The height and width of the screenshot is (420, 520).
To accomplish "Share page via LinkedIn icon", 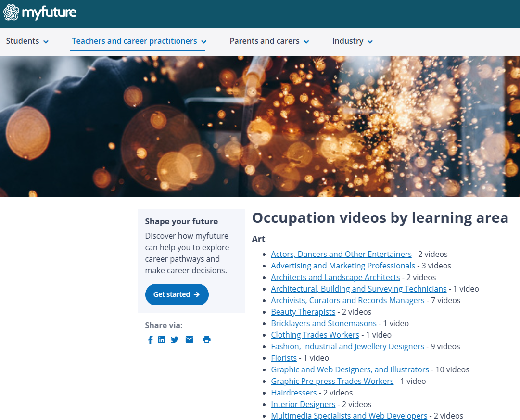I will point(162,340).
